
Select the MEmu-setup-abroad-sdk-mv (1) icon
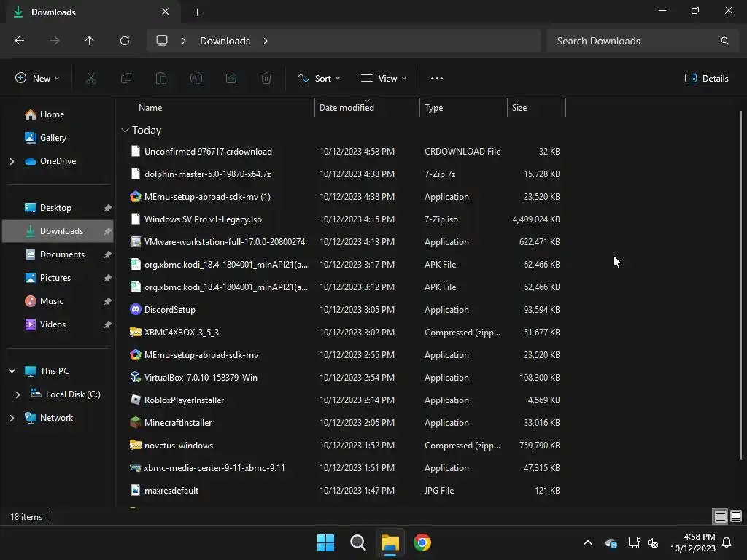pos(135,197)
